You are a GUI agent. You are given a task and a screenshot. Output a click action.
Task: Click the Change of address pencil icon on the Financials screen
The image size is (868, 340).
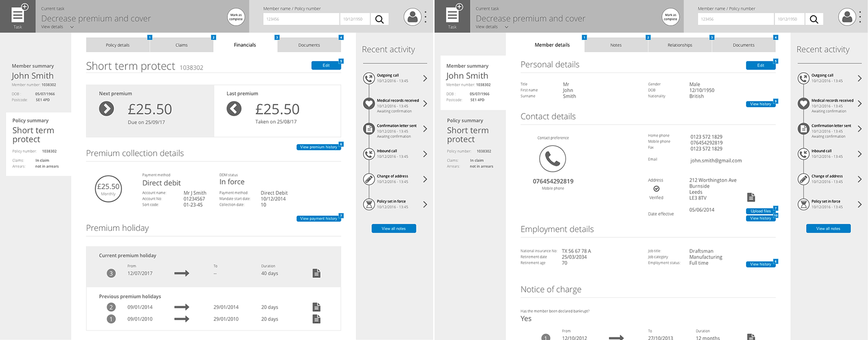[x=369, y=179]
